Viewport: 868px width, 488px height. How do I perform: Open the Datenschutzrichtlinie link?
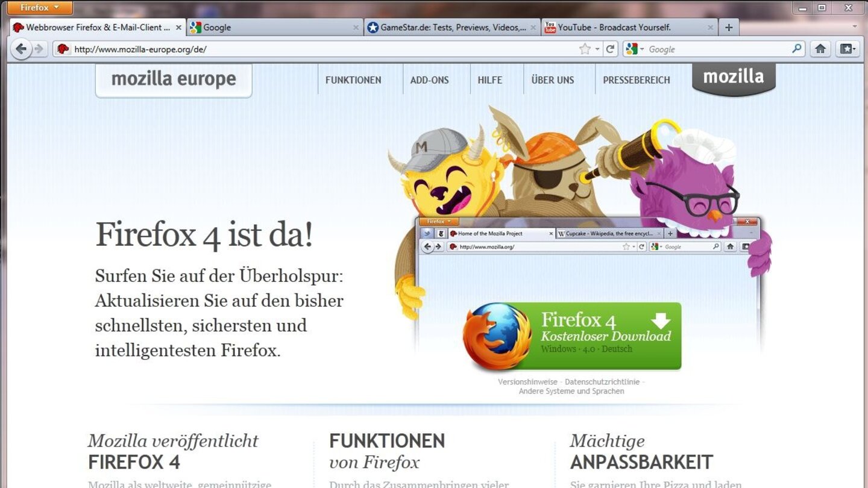[x=602, y=382]
